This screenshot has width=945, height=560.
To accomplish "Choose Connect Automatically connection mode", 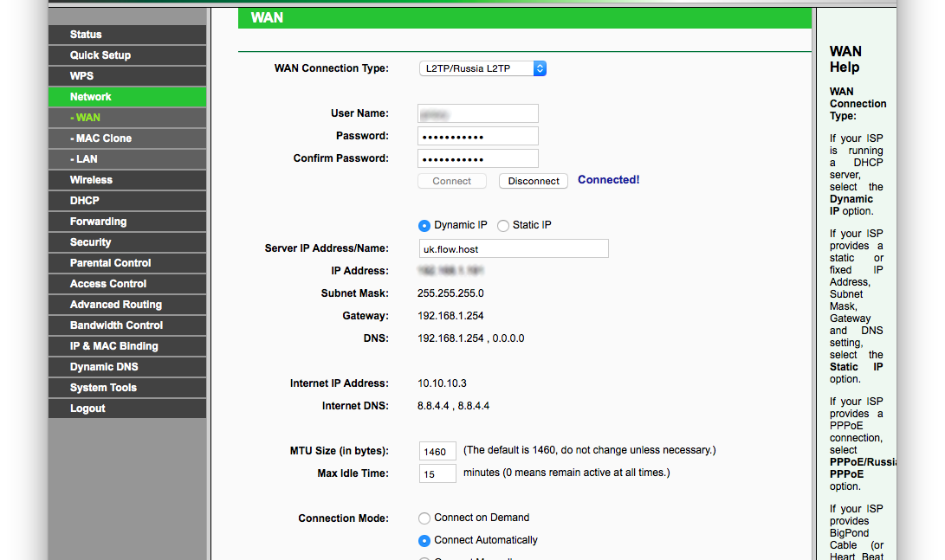I will pyautogui.click(x=424, y=541).
